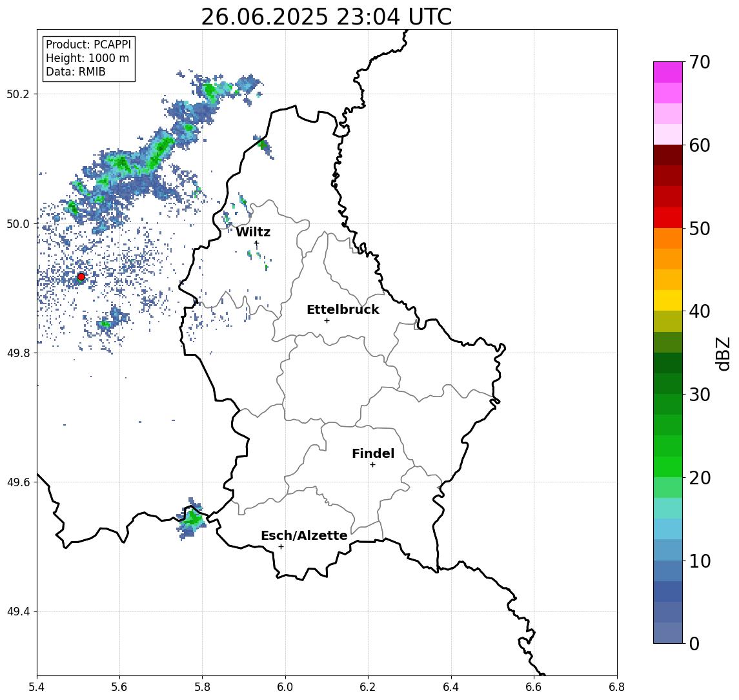Click the 60 tick on the colorbar
Image resolution: width=739 pixels, height=700 pixels.
point(700,146)
